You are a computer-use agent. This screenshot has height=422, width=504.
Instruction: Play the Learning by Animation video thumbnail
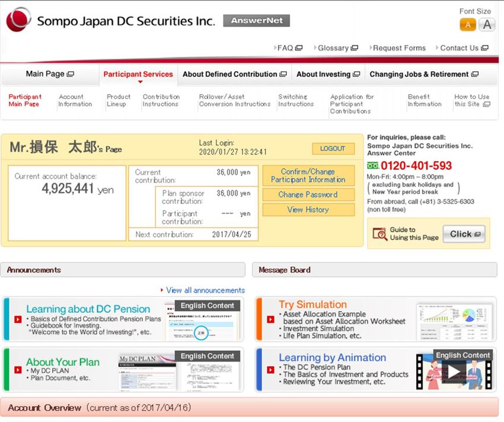pos(454,372)
